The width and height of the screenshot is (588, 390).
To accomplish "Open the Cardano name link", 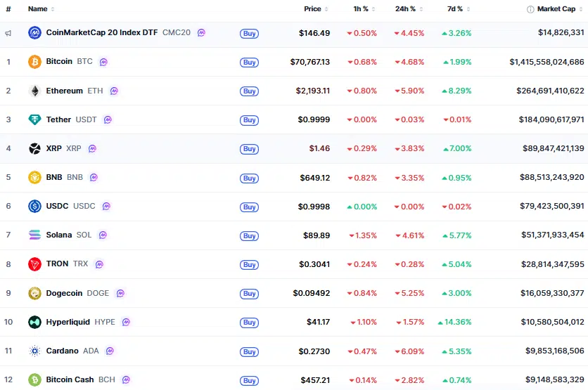I will (63, 351).
